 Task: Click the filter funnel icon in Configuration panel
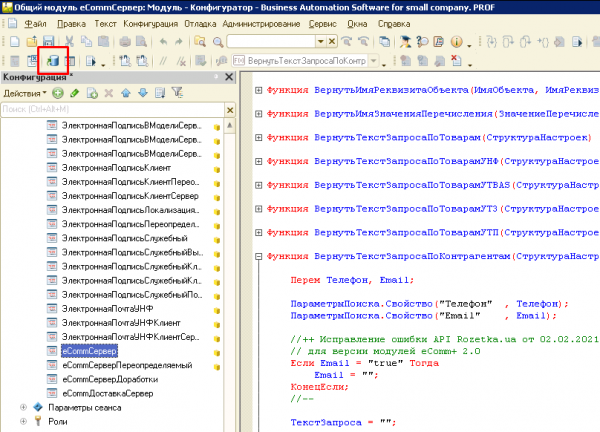177,93
